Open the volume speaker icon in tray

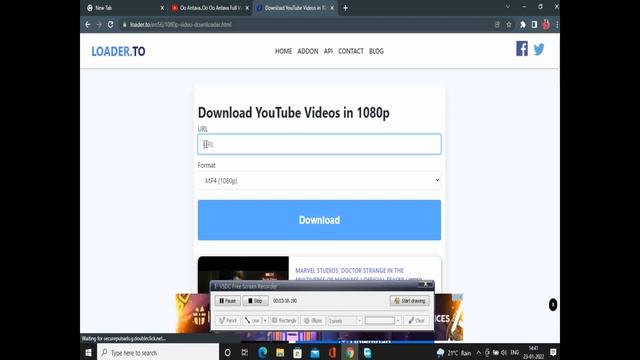coord(504,353)
